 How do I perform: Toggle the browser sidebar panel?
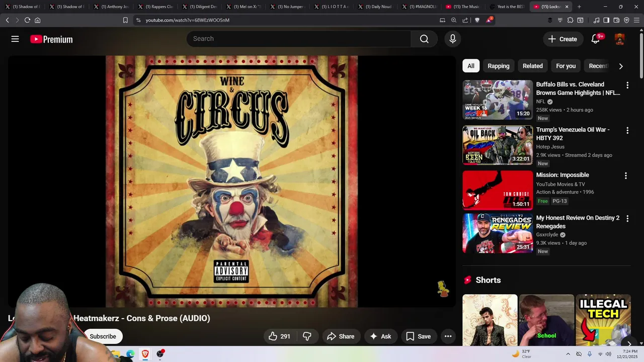(606, 20)
